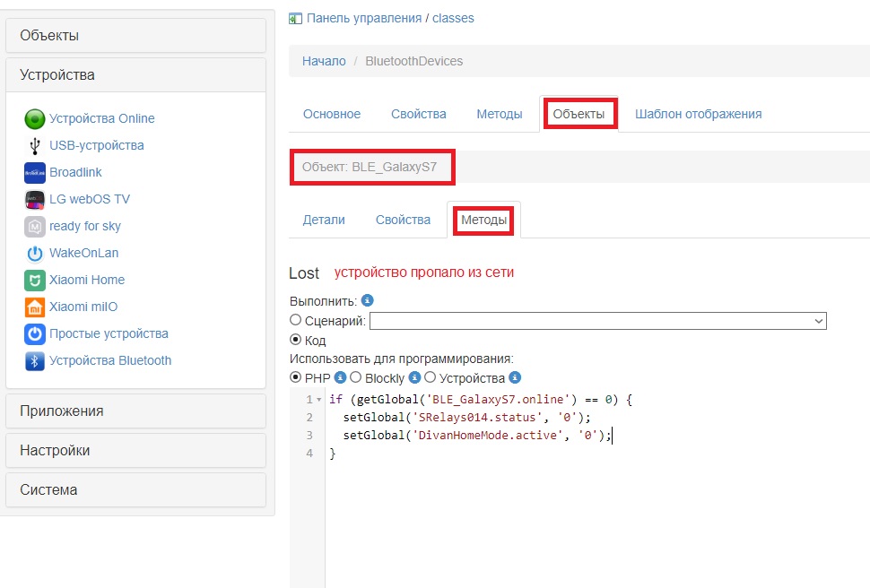Select the Сценарий radio button
Image resolution: width=870 pixels, height=588 pixels.
point(295,320)
